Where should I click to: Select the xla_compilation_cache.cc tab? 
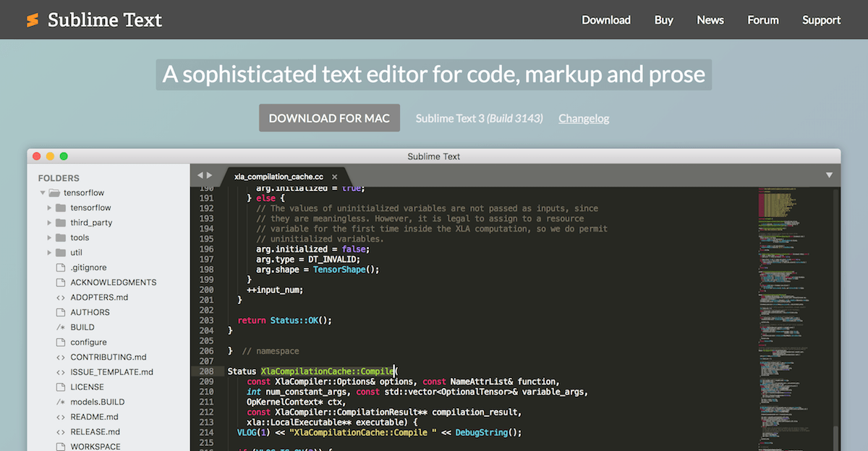pyautogui.click(x=278, y=177)
